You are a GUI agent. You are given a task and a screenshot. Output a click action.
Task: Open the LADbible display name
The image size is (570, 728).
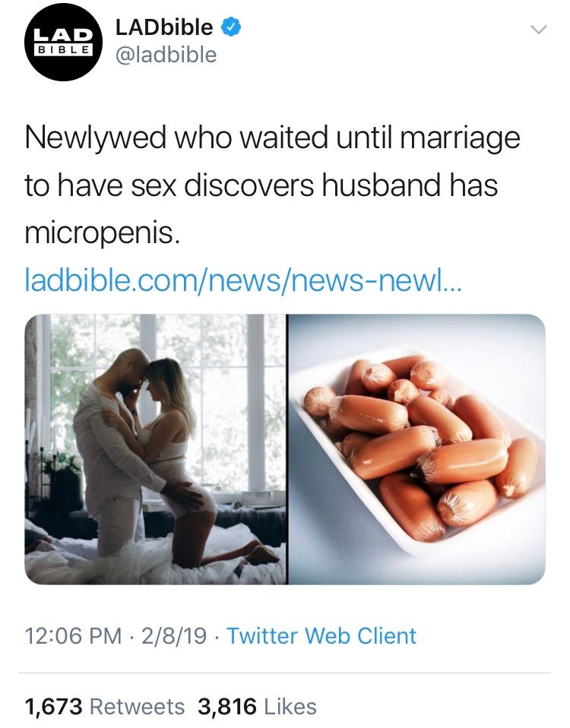[164, 27]
